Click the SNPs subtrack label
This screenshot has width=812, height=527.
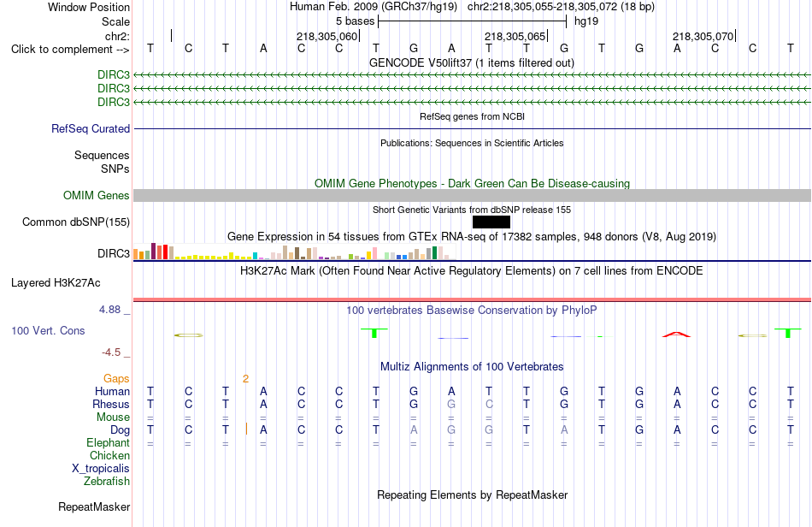tap(115, 169)
